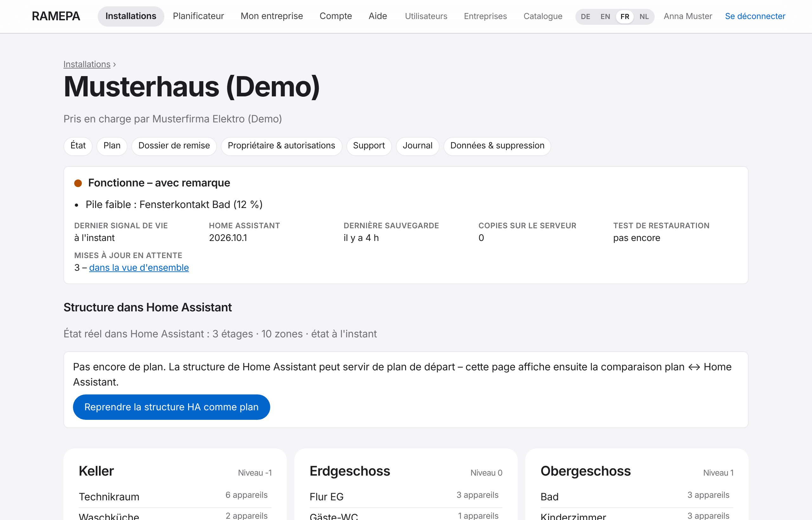Switch language to DE

[x=585, y=16]
